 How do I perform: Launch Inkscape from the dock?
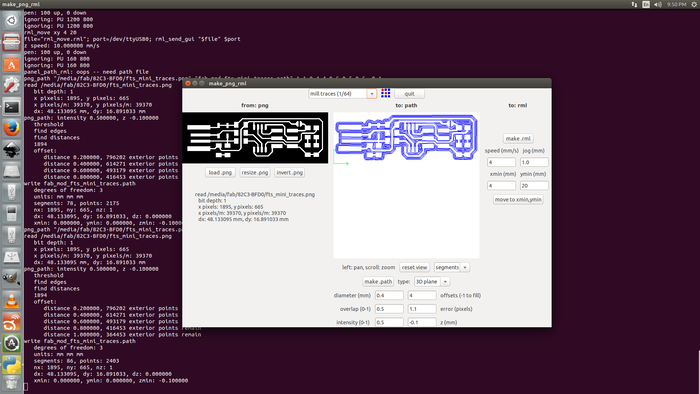(x=12, y=150)
